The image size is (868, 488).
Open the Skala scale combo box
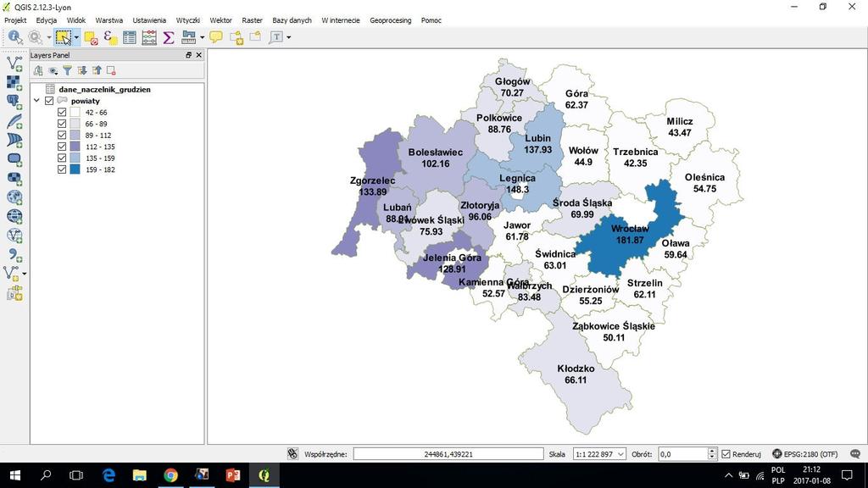tap(599, 454)
